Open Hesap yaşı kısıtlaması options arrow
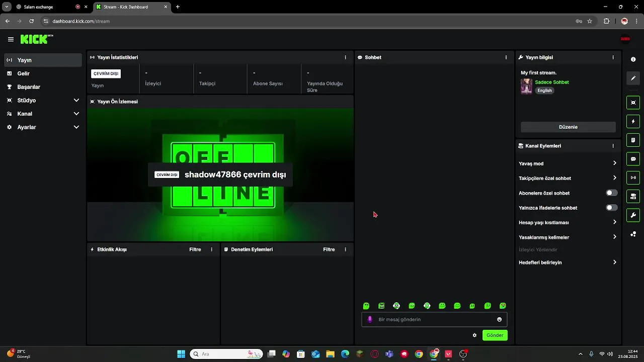 click(x=614, y=222)
